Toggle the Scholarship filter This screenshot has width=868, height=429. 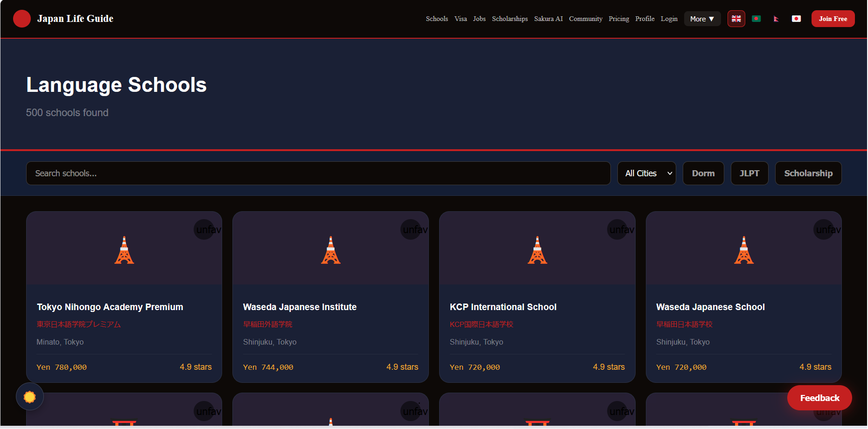pos(808,173)
